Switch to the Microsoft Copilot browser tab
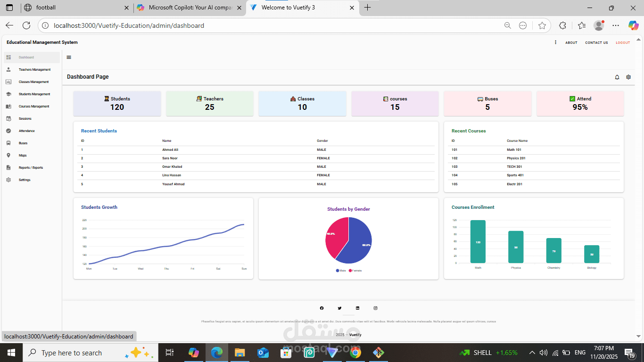Viewport: 644px width, 362px height. click(x=190, y=8)
